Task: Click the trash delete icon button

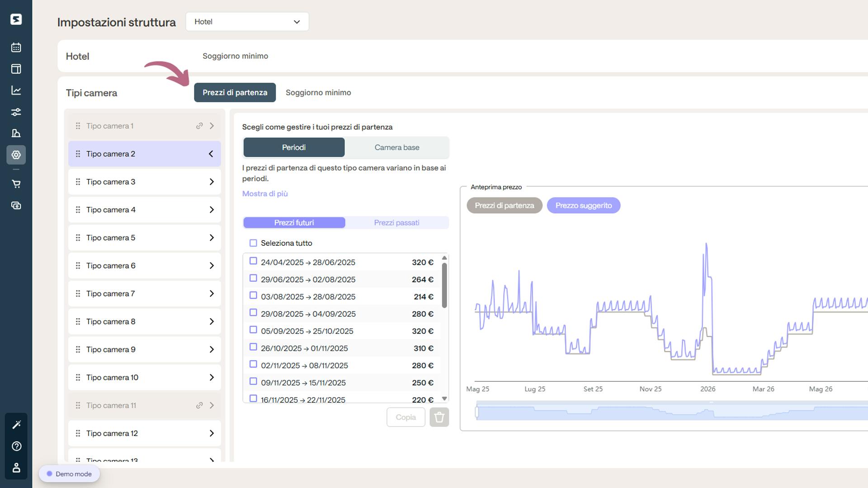Action: tap(439, 417)
